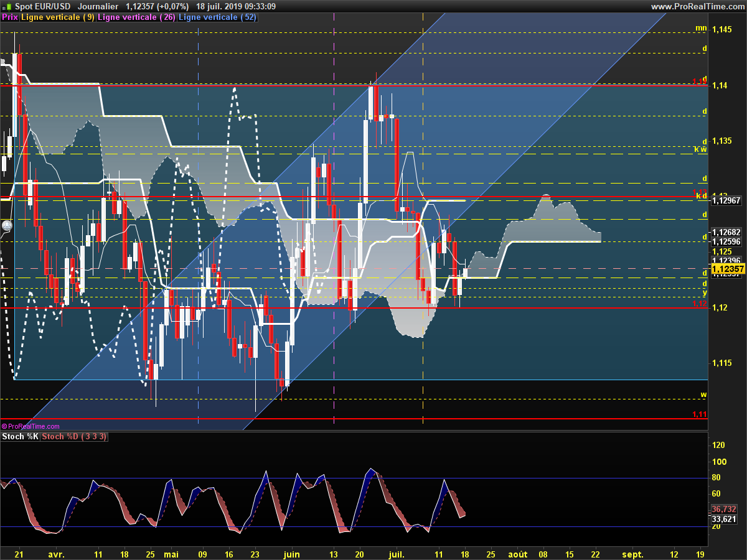
Task: Open the Journalier timeframe selector
Action: [98, 6]
